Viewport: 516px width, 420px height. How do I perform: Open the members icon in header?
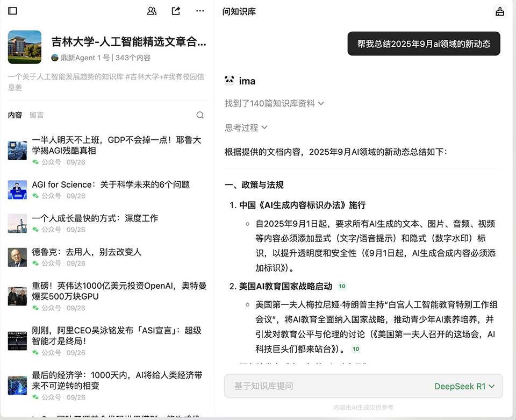152,11
